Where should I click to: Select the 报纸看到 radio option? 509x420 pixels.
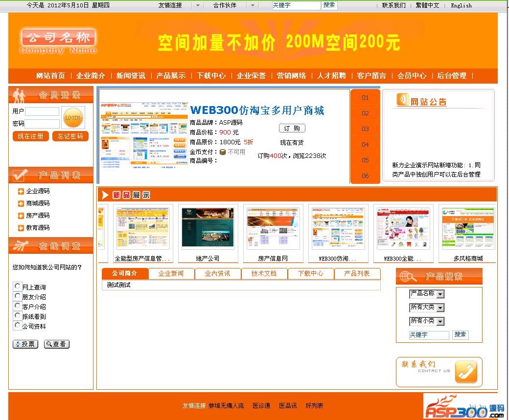pos(18,315)
